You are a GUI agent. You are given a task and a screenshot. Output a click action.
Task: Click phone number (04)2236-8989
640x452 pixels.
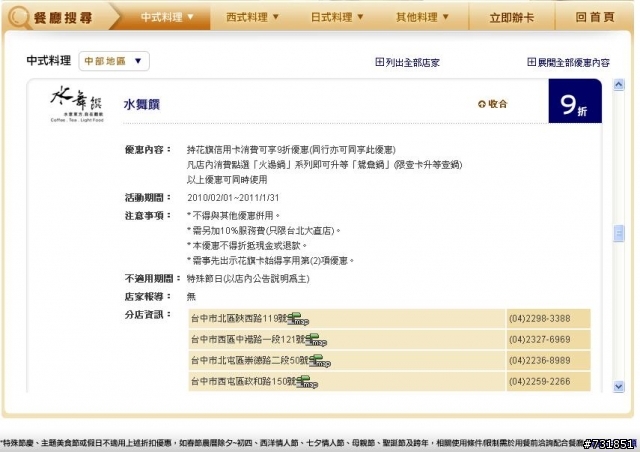pyautogui.click(x=540, y=361)
